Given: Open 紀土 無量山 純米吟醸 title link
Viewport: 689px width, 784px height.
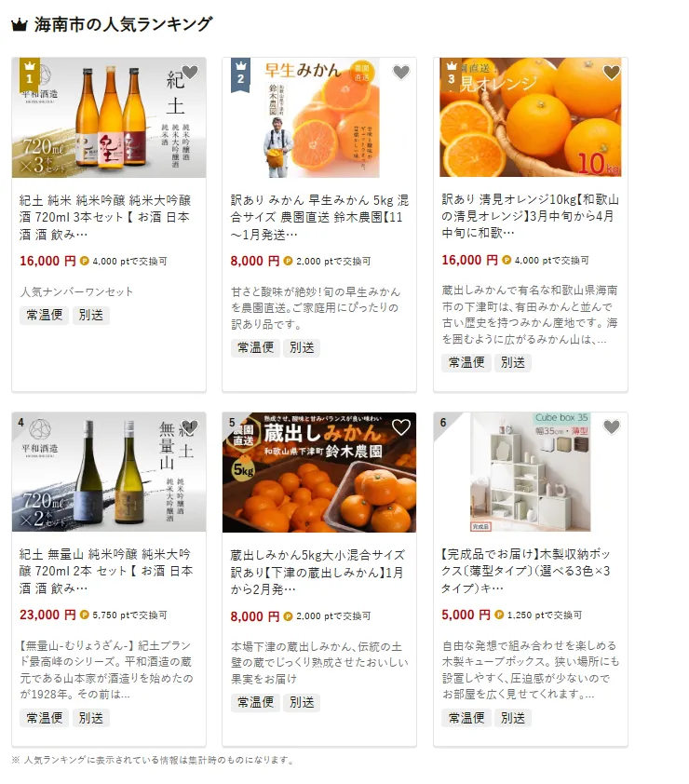Looking at the screenshot, I should coord(106,571).
